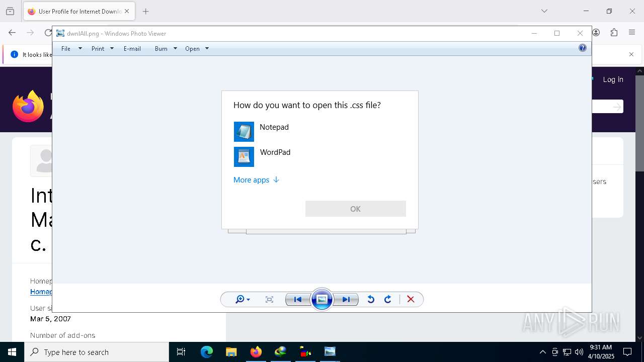Image resolution: width=644 pixels, height=362 pixels.
Task: Open a new Firefox tab
Action: click(145, 11)
